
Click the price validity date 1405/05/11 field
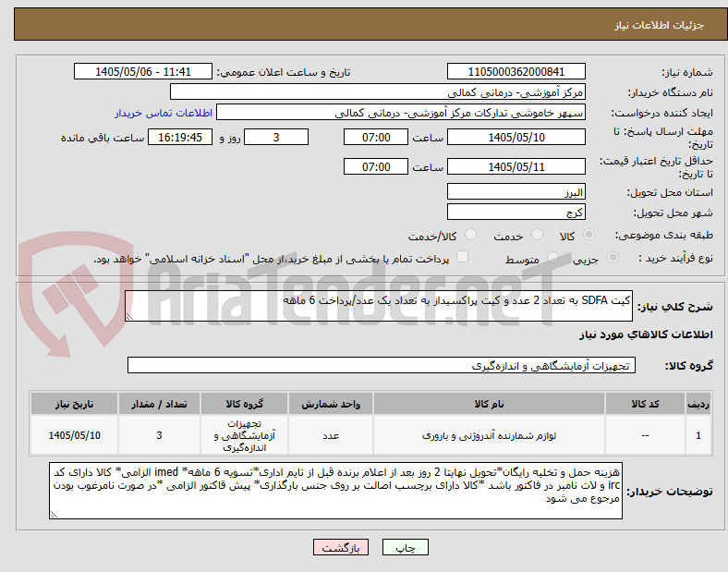click(x=516, y=166)
